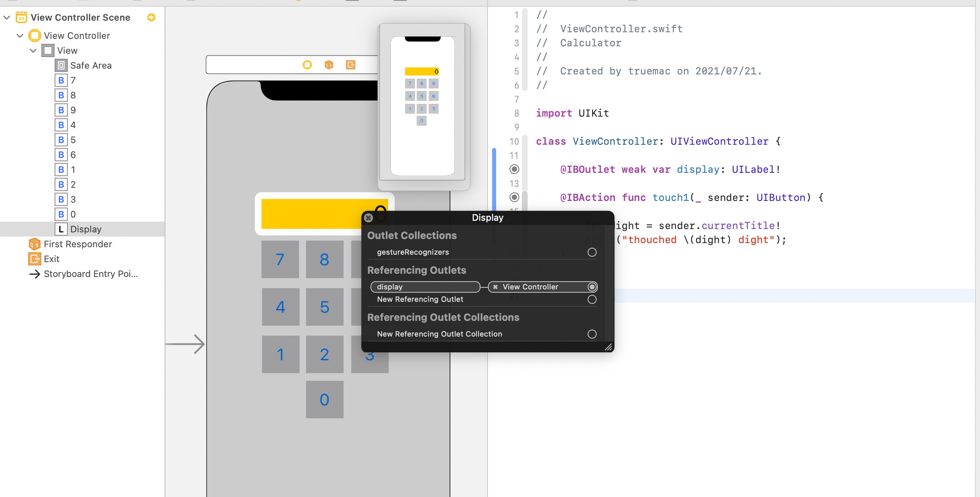Click the New Referencing Outlet circle
The width and height of the screenshot is (980, 497).
click(x=592, y=299)
